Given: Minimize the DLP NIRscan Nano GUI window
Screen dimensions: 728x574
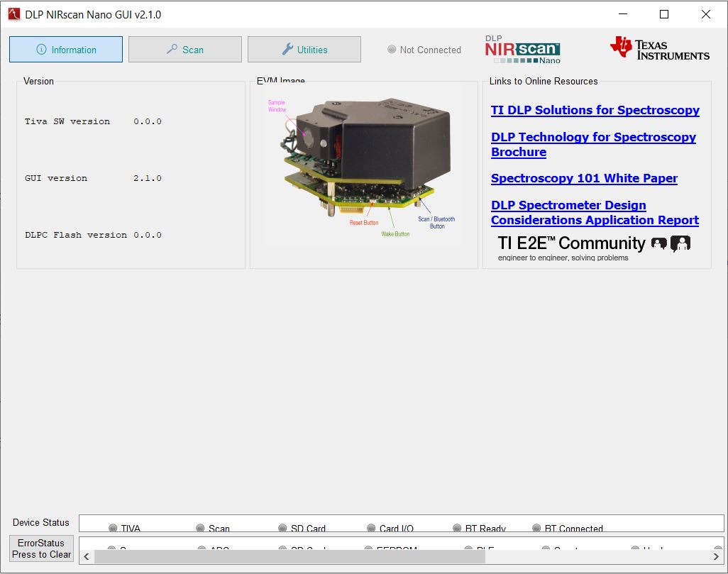Looking at the screenshot, I should click(x=623, y=14).
